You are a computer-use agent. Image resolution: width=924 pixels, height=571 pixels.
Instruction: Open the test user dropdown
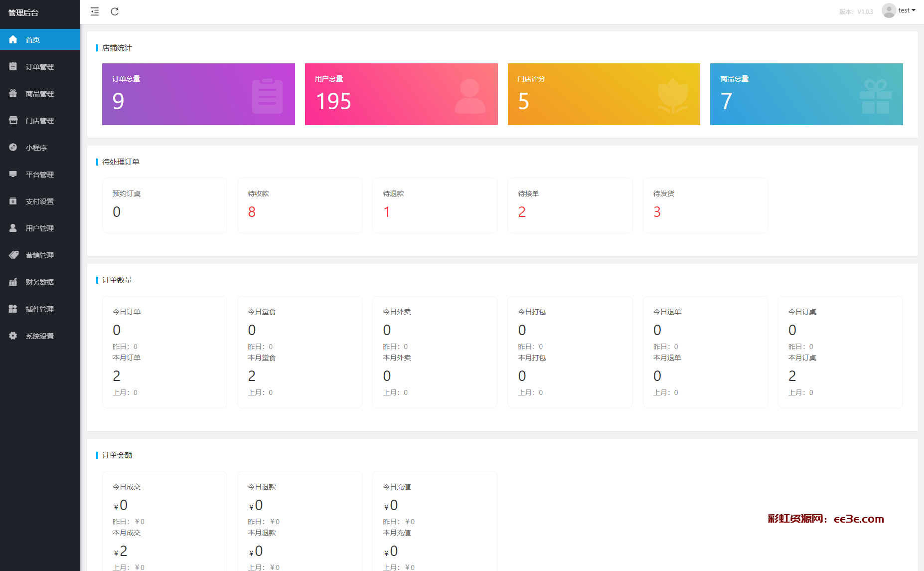pos(907,10)
